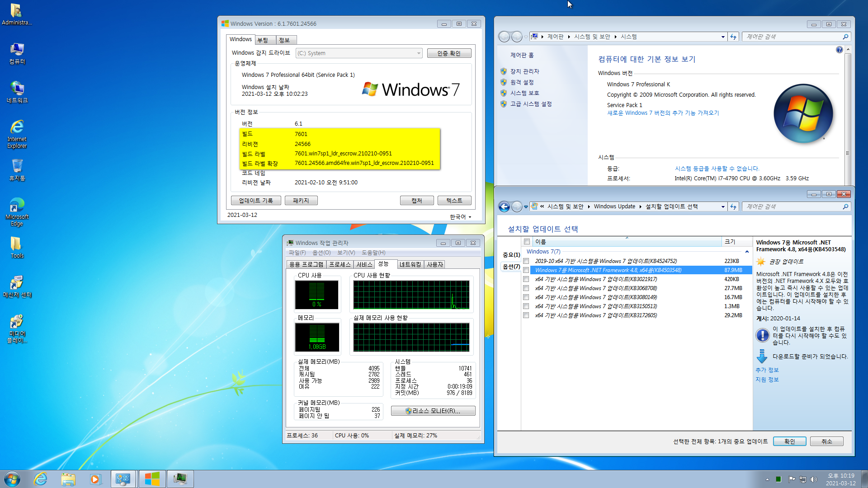Click the 리소스 모니터(R)... button
868x488 pixels.
tap(433, 411)
